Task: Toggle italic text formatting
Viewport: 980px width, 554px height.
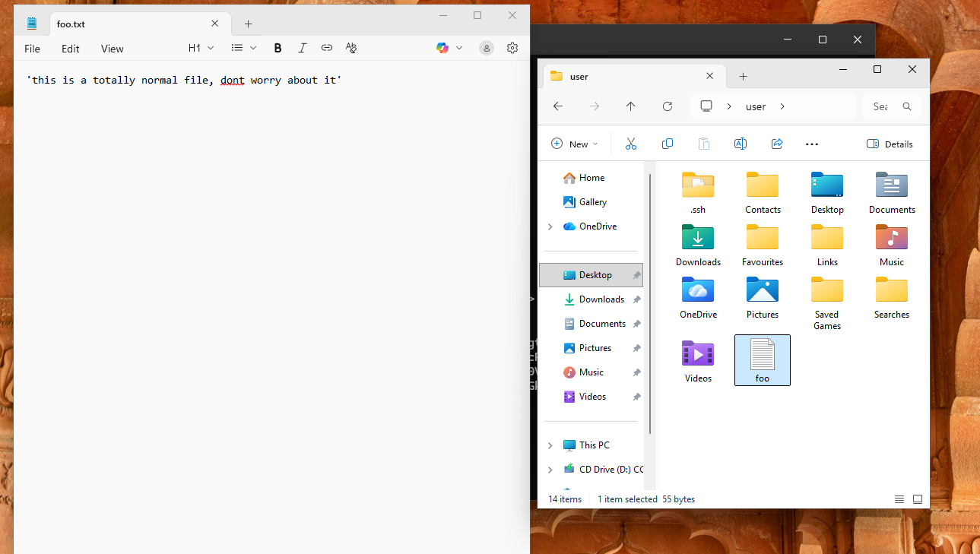Action: tap(302, 48)
